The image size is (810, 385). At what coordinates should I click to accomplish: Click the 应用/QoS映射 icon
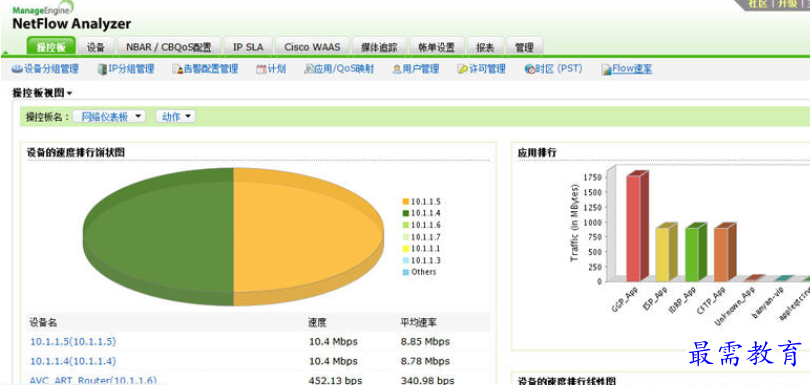click(x=308, y=69)
